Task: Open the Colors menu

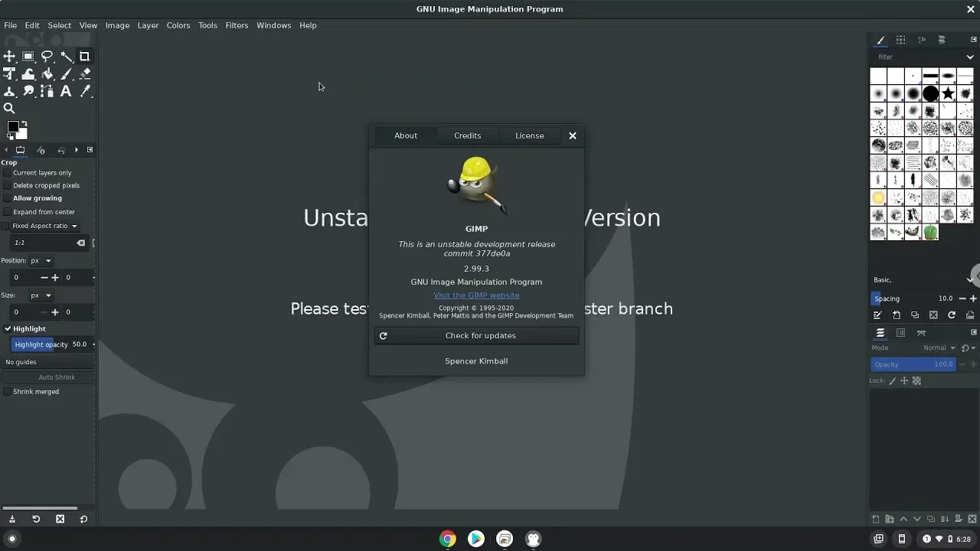Action: coord(178,25)
